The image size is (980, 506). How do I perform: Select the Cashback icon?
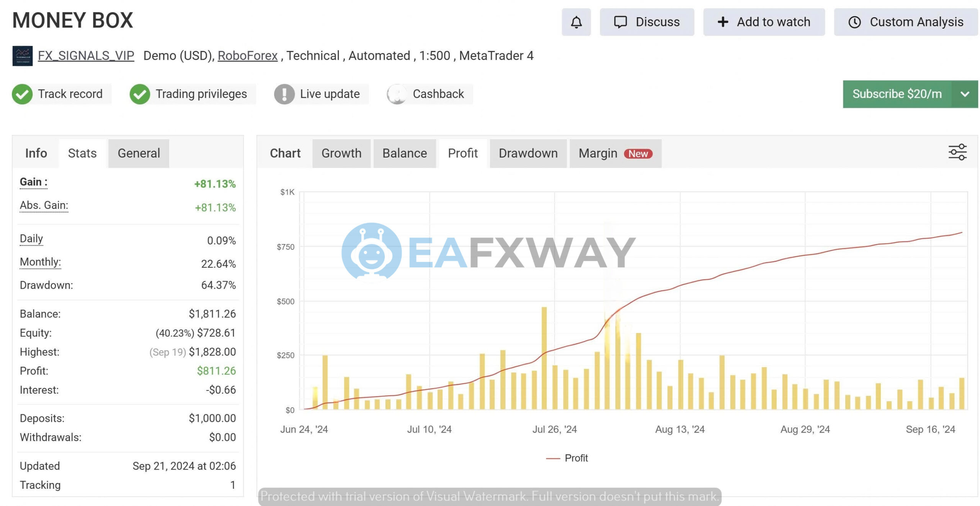tap(397, 94)
